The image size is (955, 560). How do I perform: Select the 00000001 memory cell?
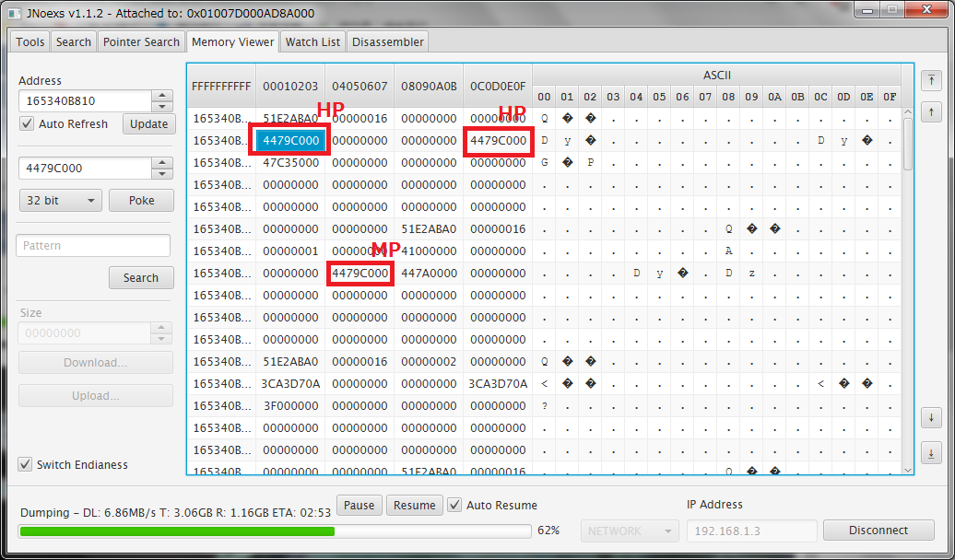pos(290,251)
